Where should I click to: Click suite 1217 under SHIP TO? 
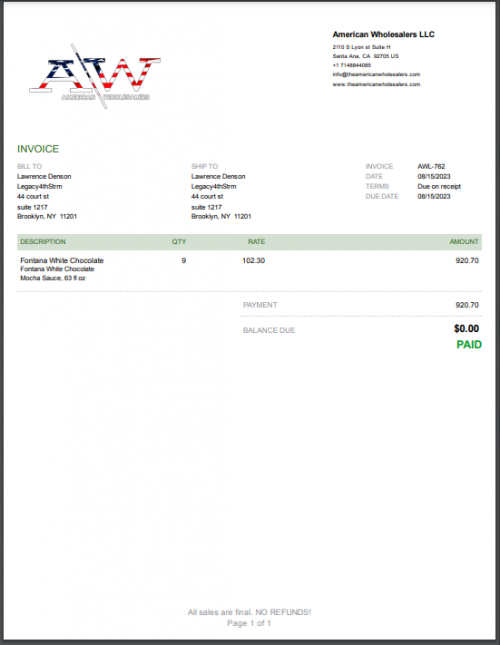tap(206, 207)
